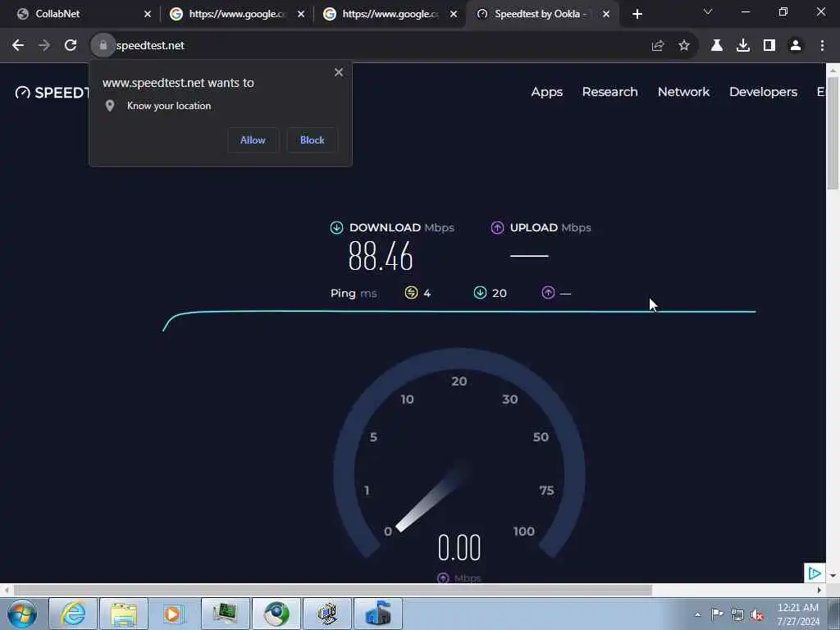
Task: Open the Chrome labs flask icon
Action: pyautogui.click(x=716, y=46)
